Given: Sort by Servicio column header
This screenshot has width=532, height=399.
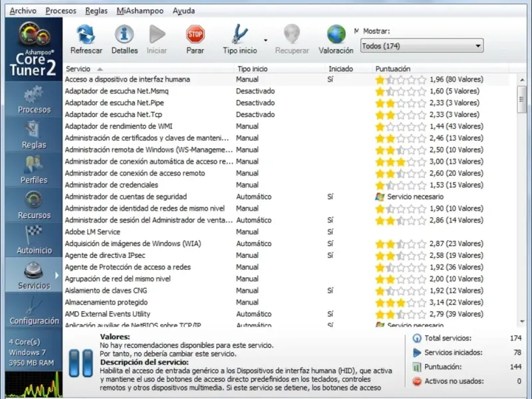Looking at the screenshot, I should (148, 69).
